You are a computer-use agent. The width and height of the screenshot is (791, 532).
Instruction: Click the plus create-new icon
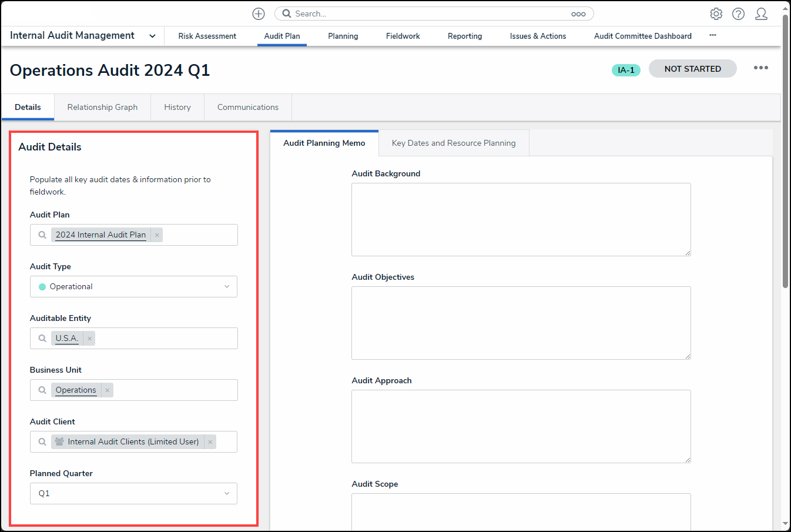coord(259,14)
